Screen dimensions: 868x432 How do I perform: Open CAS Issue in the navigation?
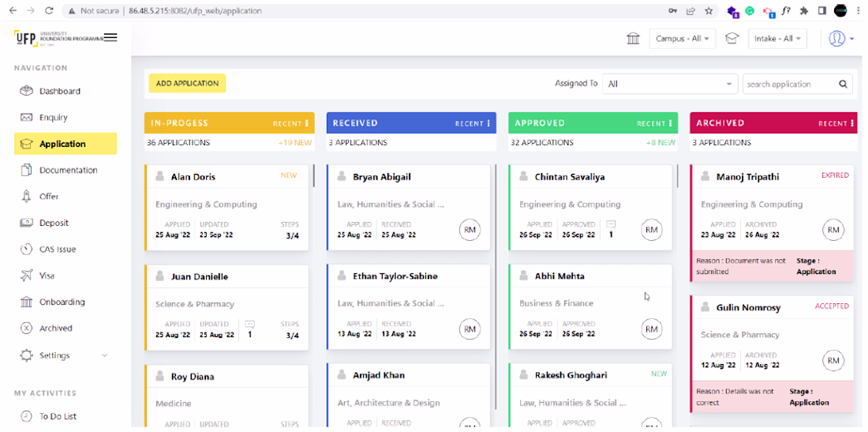tap(65, 250)
